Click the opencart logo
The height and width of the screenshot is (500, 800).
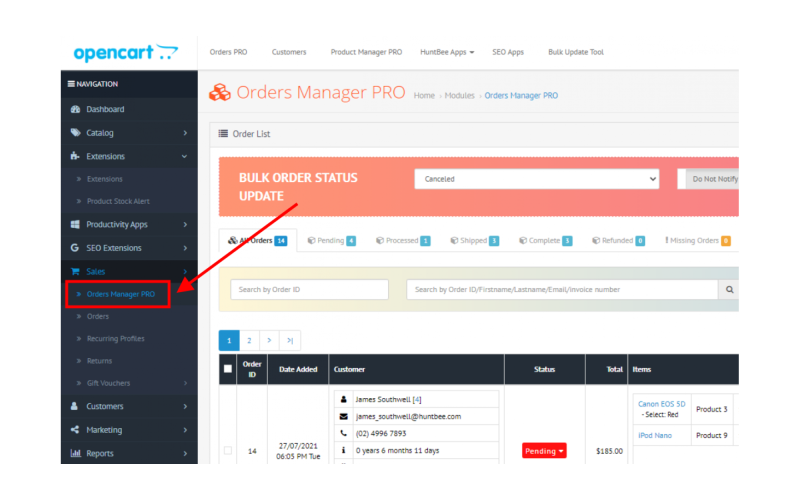[126, 53]
